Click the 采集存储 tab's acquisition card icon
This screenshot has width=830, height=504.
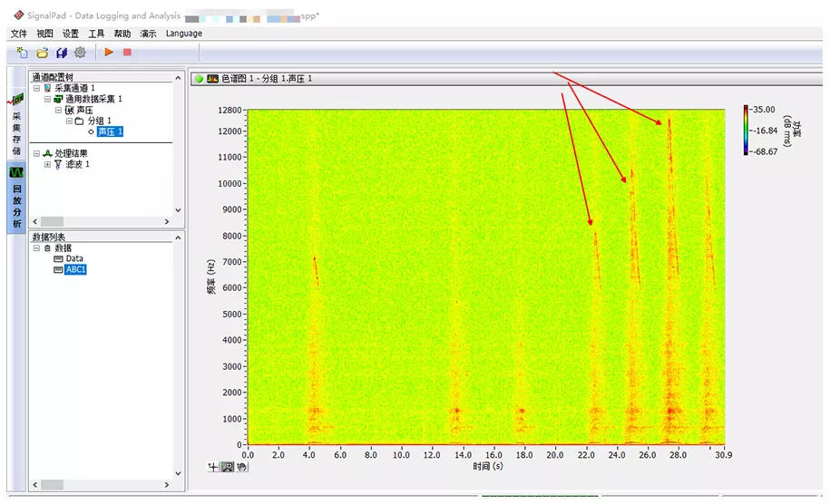pos(16,100)
